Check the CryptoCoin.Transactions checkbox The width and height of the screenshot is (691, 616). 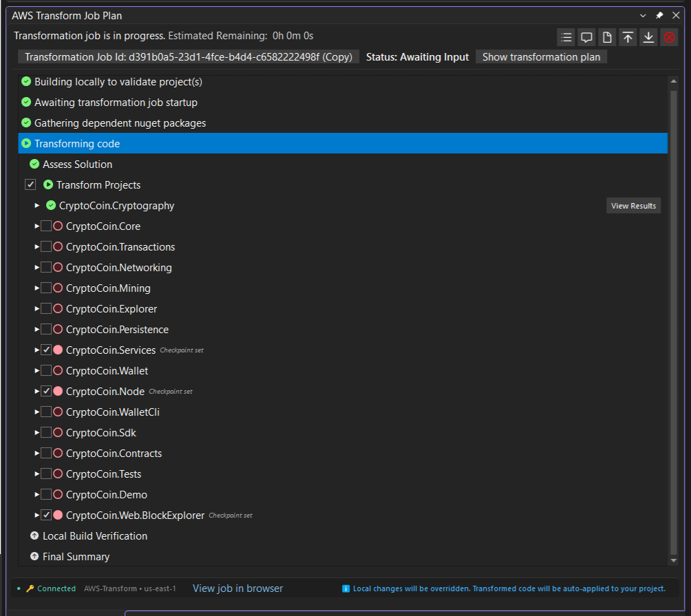click(46, 247)
